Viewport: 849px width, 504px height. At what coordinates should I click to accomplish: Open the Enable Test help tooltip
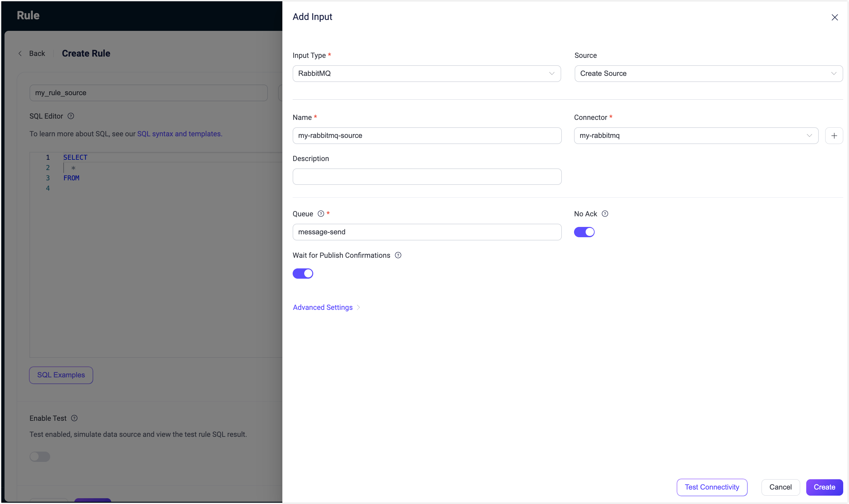click(74, 418)
